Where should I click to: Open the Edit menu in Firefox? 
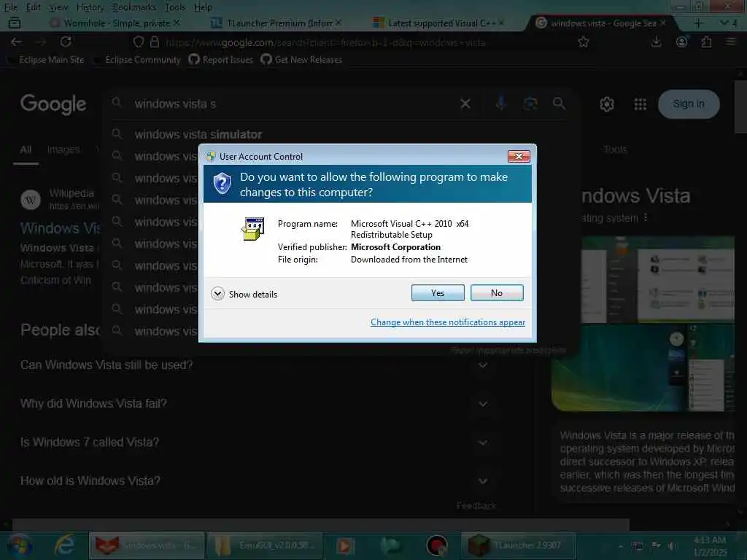point(33,7)
